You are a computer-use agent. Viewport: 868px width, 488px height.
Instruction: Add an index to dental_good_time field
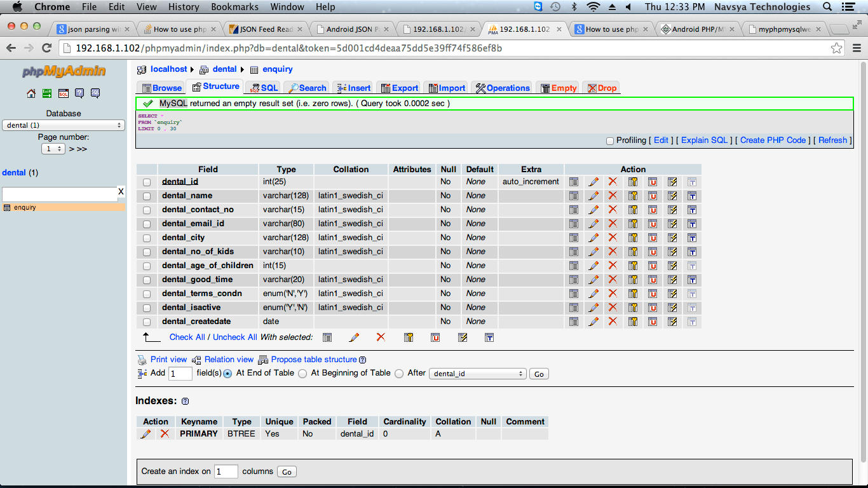pyautogui.click(x=672, y=279)
